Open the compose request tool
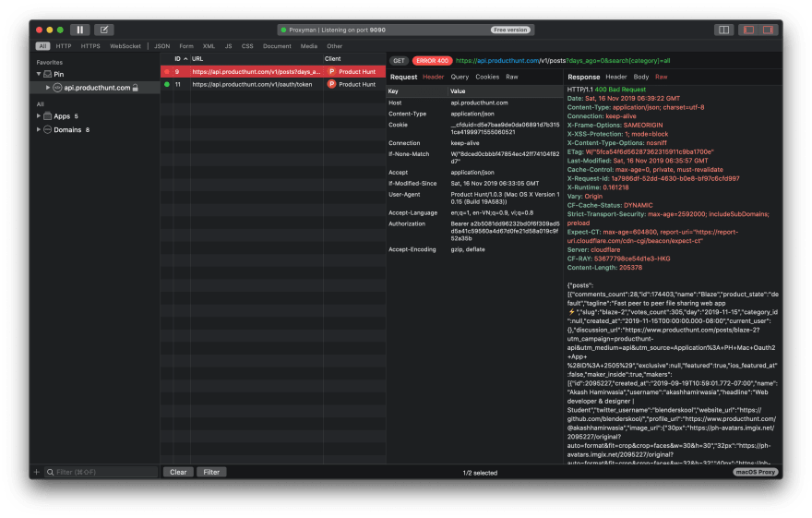 104,30
